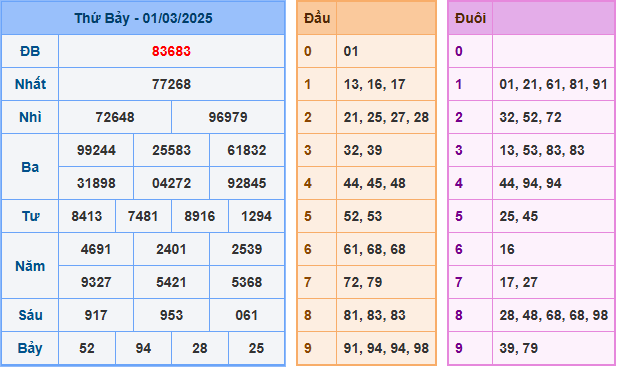Click the Ba prize number 04272
The image size is (617, 367).
(x=171, y=183)
